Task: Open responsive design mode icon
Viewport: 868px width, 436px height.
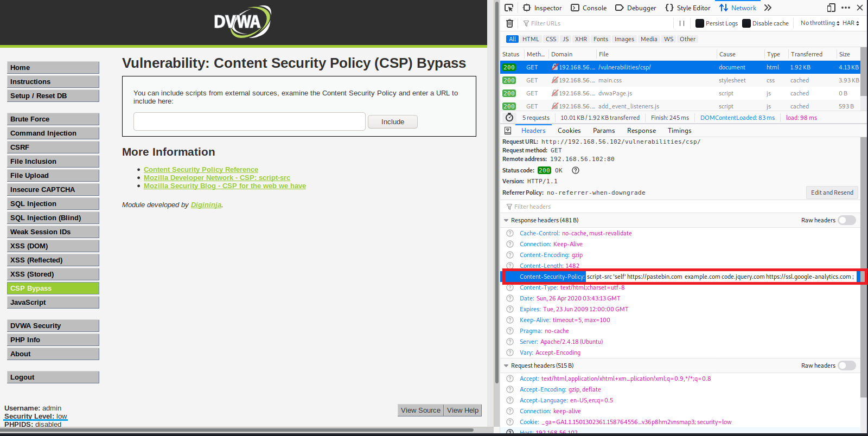Action: coord(831,8)
